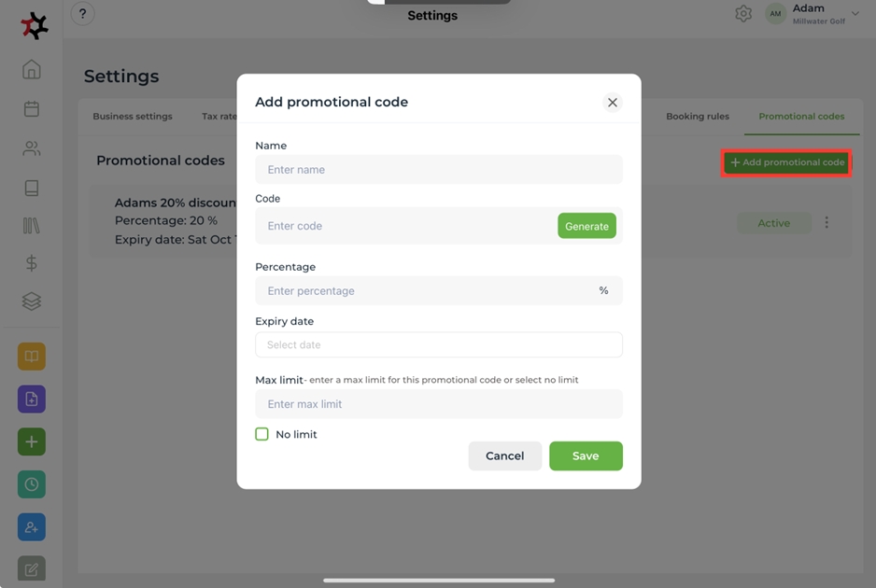Open the calendar icon in sidebar
876x588 pixels.
[32, 109]
